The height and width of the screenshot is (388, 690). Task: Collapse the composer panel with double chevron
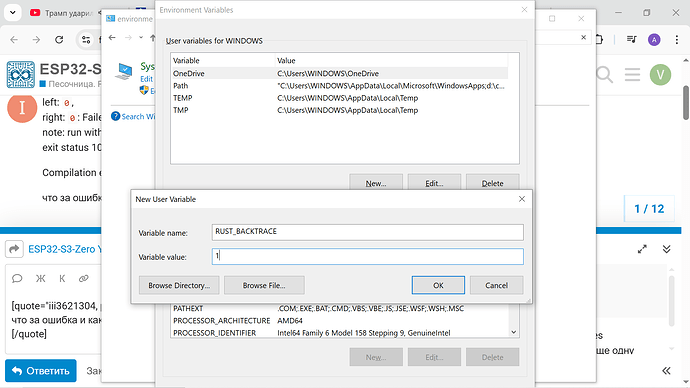[666, 249]
